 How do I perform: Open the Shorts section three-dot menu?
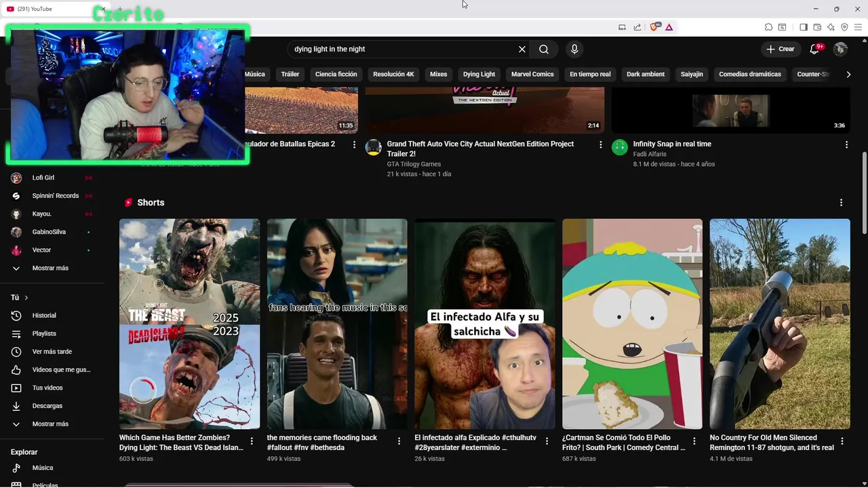841,203
